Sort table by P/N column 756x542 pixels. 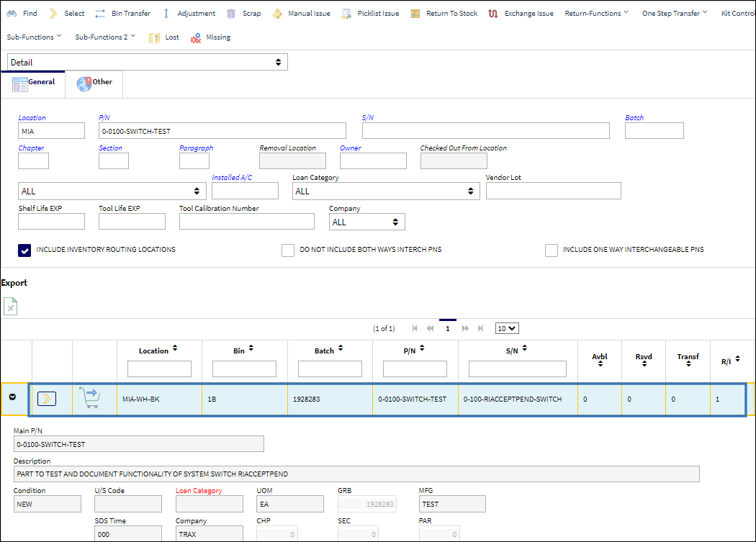(422, 348)
